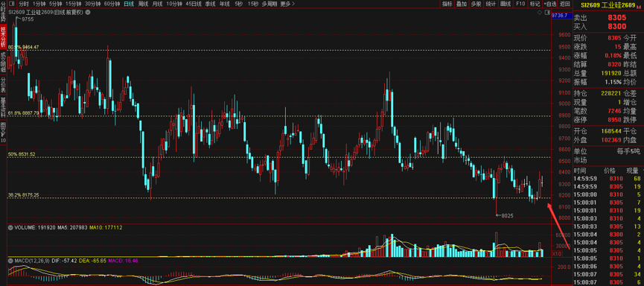This screenshot has width=644, height=286.
Task: Select the 15秒 period
Action: pyautogui.click(x=253, y=4)
